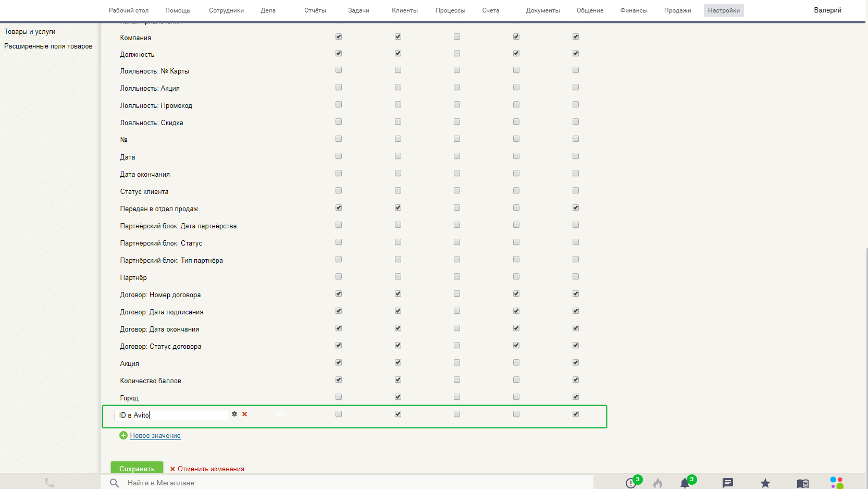
Task: Uncheck Договор: Дата окончания last-column checkbox
Action: pos(576,328)
